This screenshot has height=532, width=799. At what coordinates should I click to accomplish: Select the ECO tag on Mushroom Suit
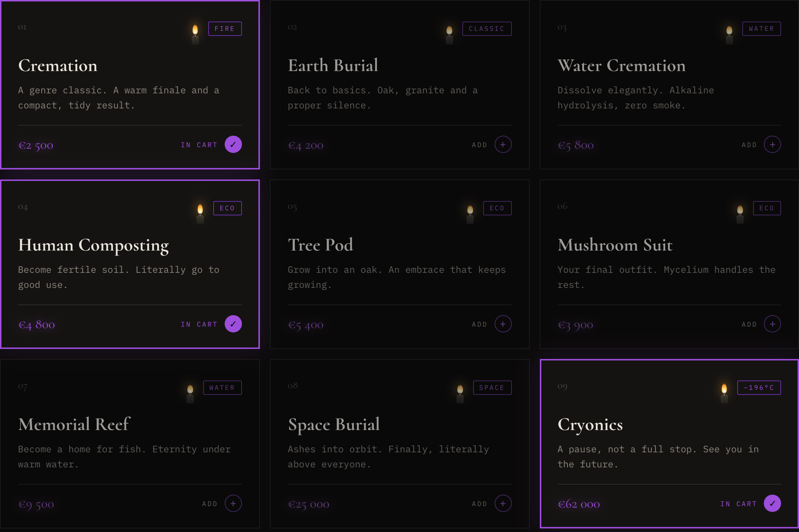click(767, 208)
